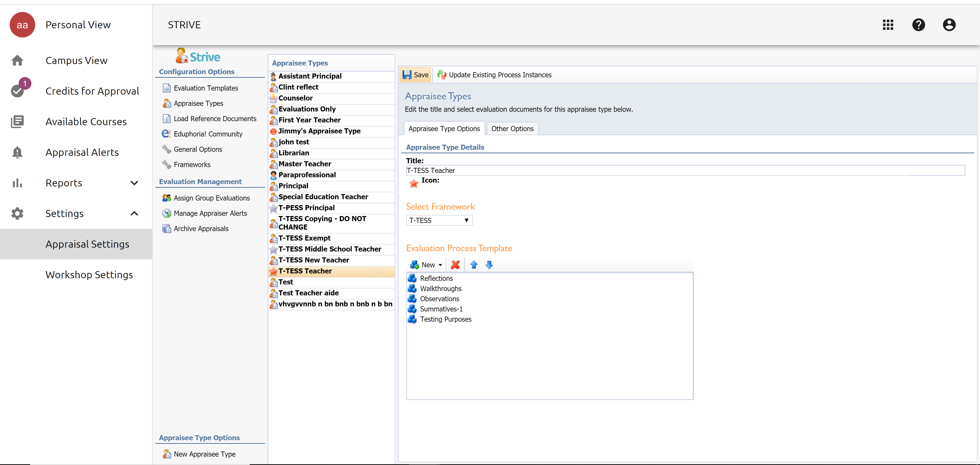Click the Frameworks wrench icon
The image size is (980, 465).
(167, 165)
